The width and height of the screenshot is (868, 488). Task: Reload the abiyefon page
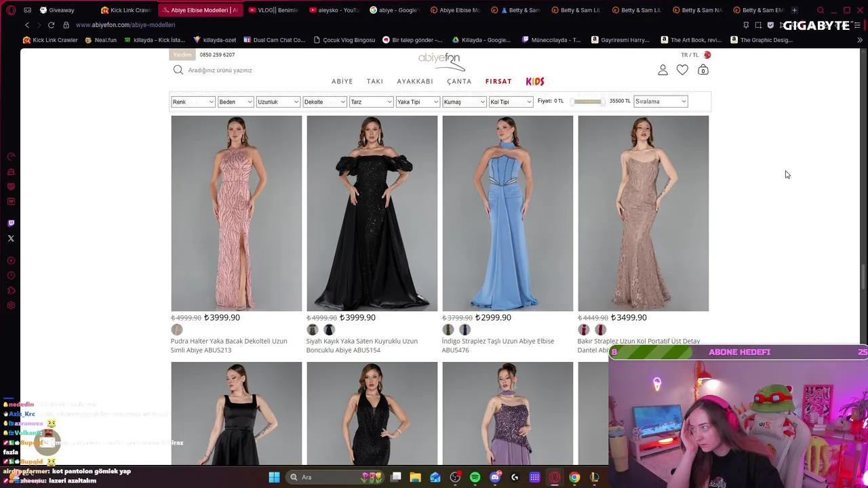coord(51,25)
